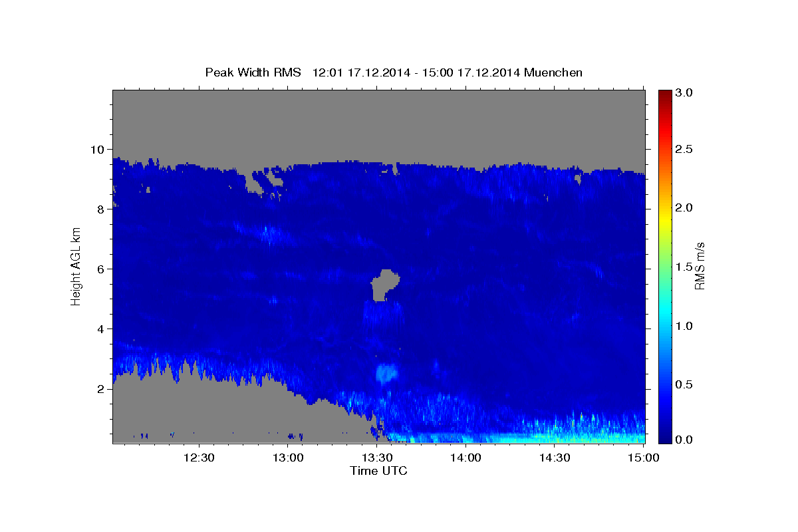The width and height of the screenshot is (798, 532).
Task: Click the colorbar value 3.0
Action: coord(685,93)
